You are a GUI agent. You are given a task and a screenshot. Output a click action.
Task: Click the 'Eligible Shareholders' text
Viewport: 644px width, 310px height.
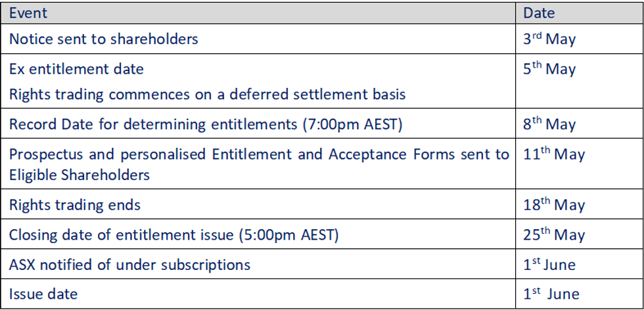pyautogui.click(x=80, y=175)
